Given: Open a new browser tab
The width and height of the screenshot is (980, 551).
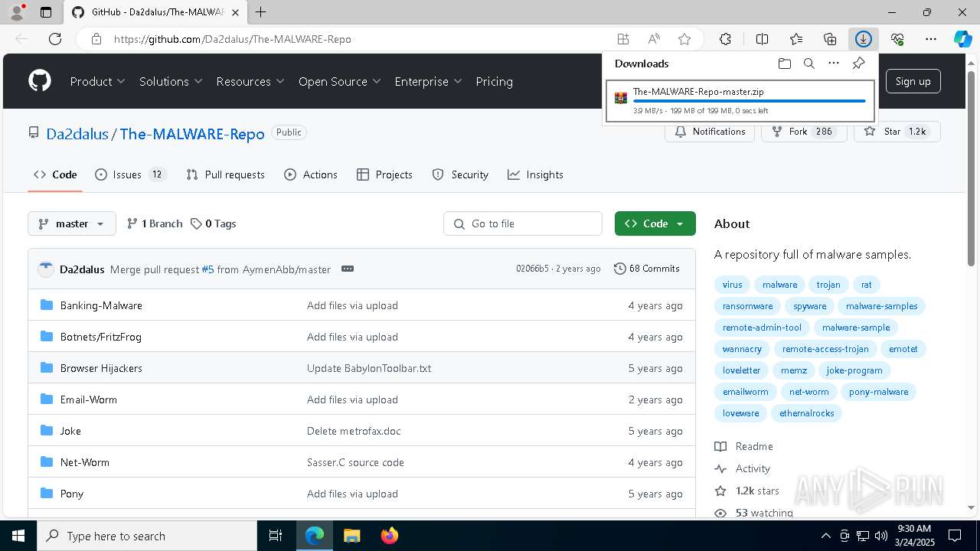Looking at the screenshot, I should (260, 12).
